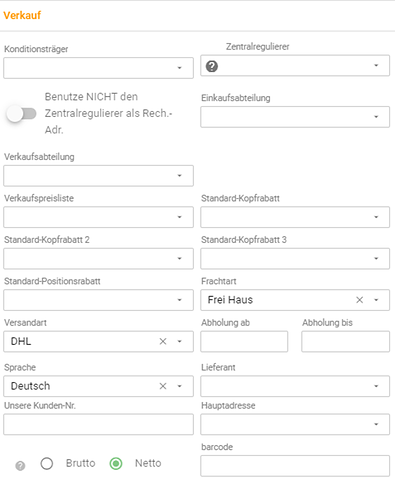This screenshot has height=499, width=395.
Task: Click the Abholung bis input field
Action: (x=345, y=341)
